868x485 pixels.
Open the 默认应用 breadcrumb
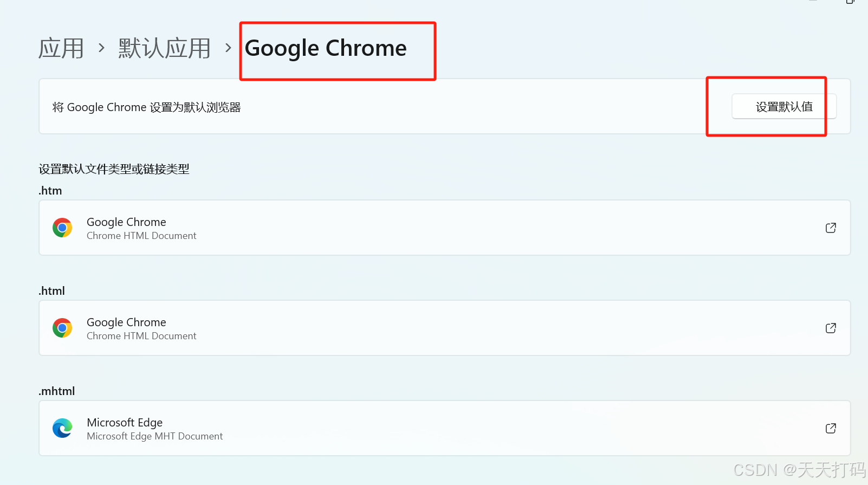click(164, 48)
